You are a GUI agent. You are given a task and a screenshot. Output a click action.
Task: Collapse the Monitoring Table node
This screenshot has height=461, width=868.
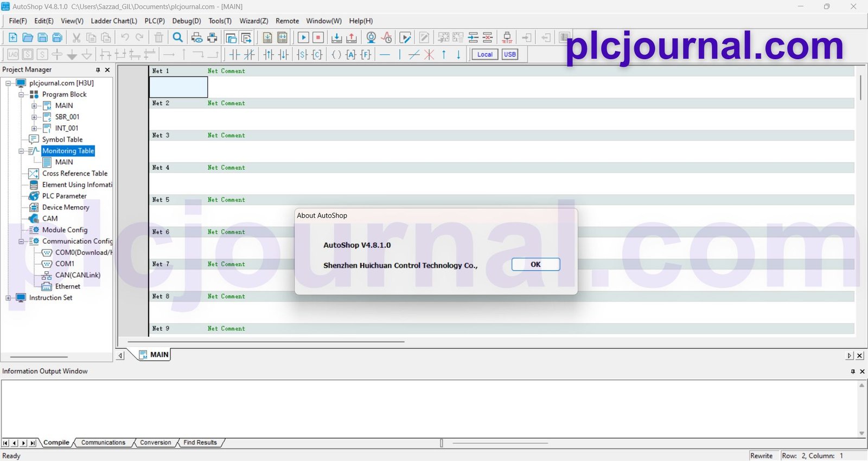coord(21,151)
